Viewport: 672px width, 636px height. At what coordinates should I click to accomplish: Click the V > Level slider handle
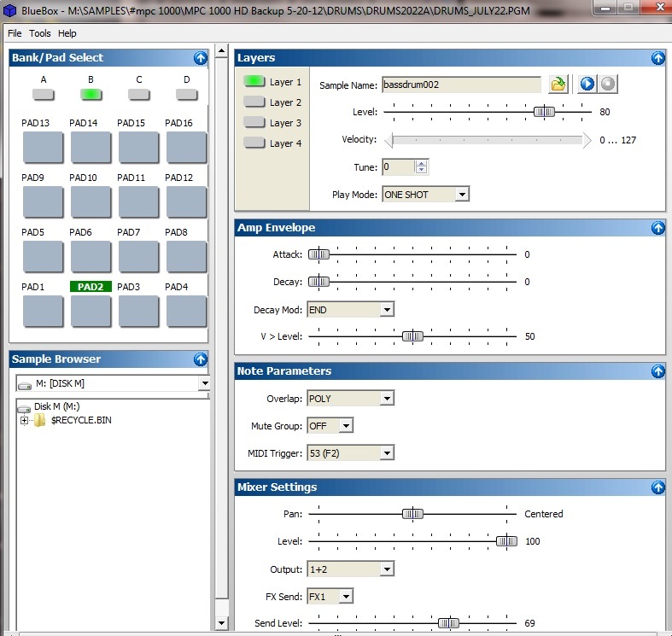(412, 336)
